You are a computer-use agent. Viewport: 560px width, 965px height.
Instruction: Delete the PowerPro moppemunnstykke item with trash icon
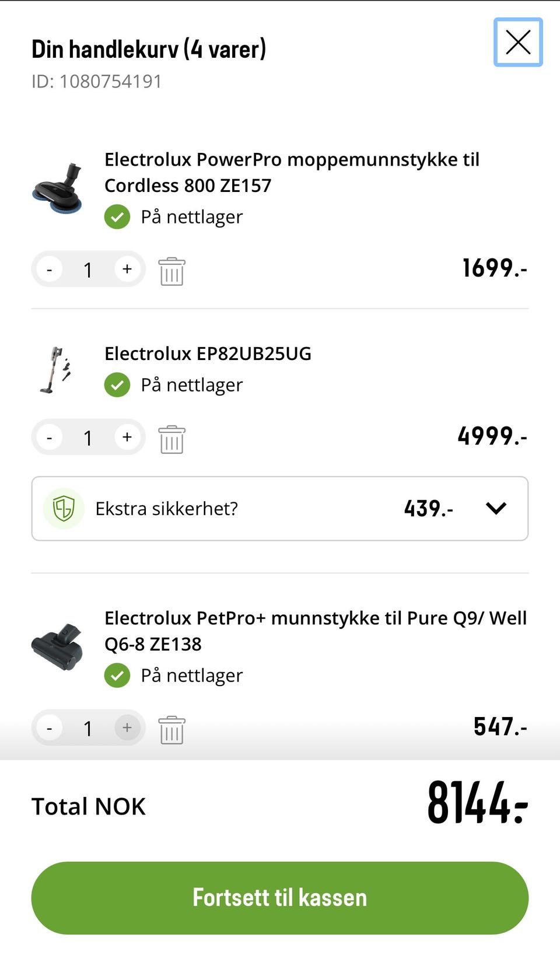[x=171, y=271]
